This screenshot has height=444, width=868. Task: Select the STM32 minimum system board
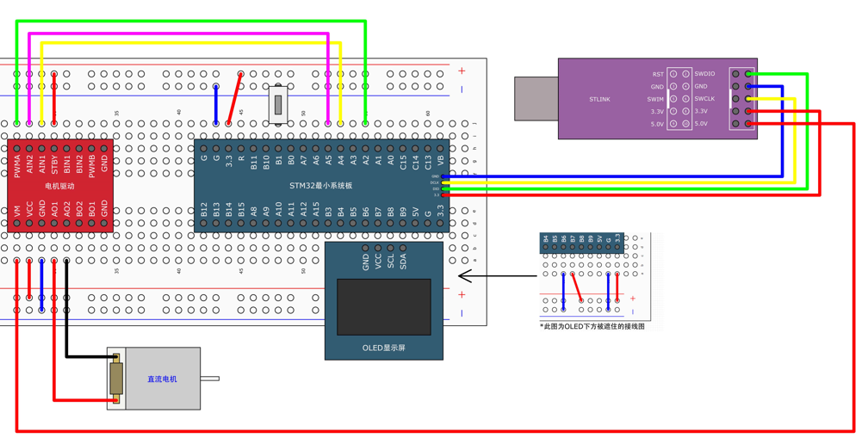(322, 186)
